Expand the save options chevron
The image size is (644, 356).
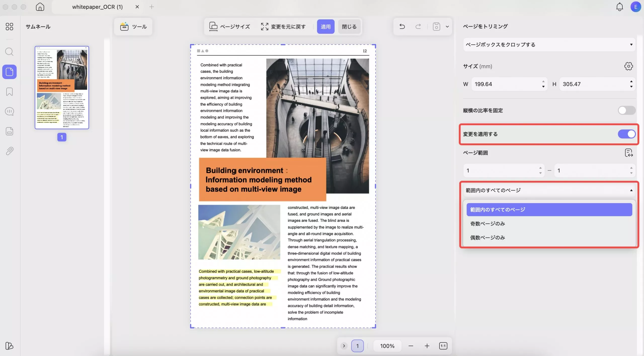point(448,26)
